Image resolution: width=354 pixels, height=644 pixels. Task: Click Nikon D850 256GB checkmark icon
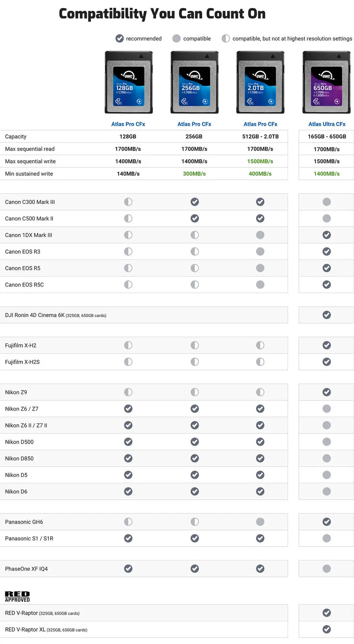pyautogui.click(x=195, y=458)
